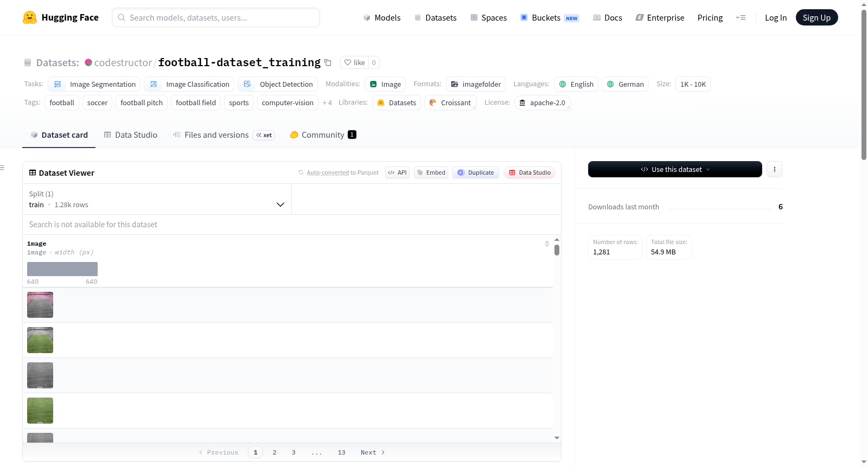
Task: Click the computer-vision tag
Action: tap(288, 103)
